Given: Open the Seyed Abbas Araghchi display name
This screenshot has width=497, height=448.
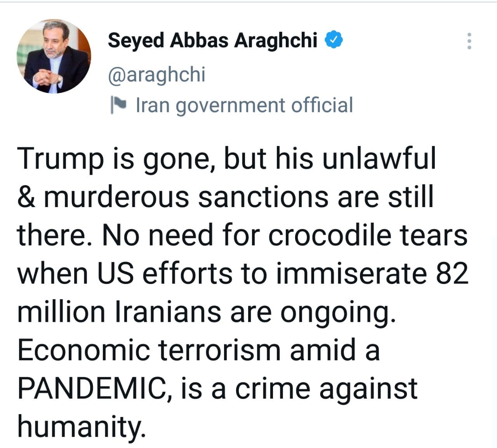Looking at the screenshot, I should pyautogui.click(x=212, y=40).
